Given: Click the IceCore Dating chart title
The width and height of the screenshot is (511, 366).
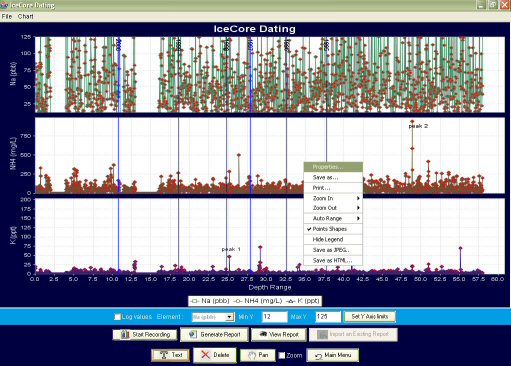Looking at the screenshot, I should pos(254,29).
